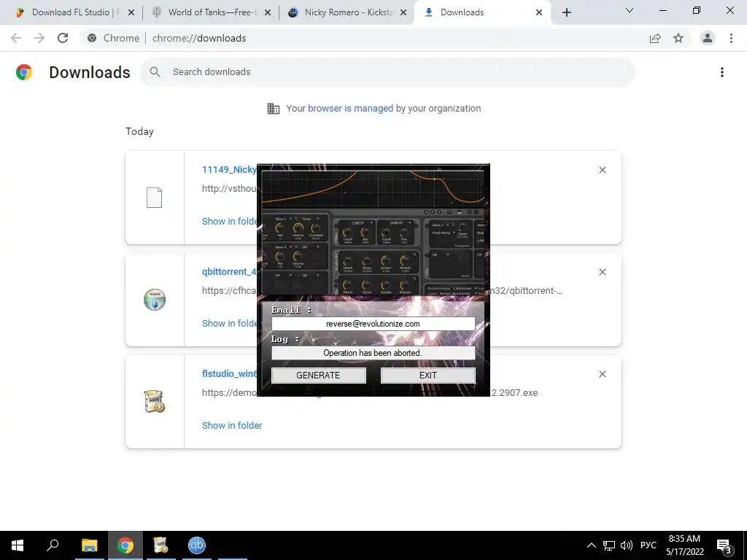Click the GENERATE button in keygen dialog

(318, 376)
